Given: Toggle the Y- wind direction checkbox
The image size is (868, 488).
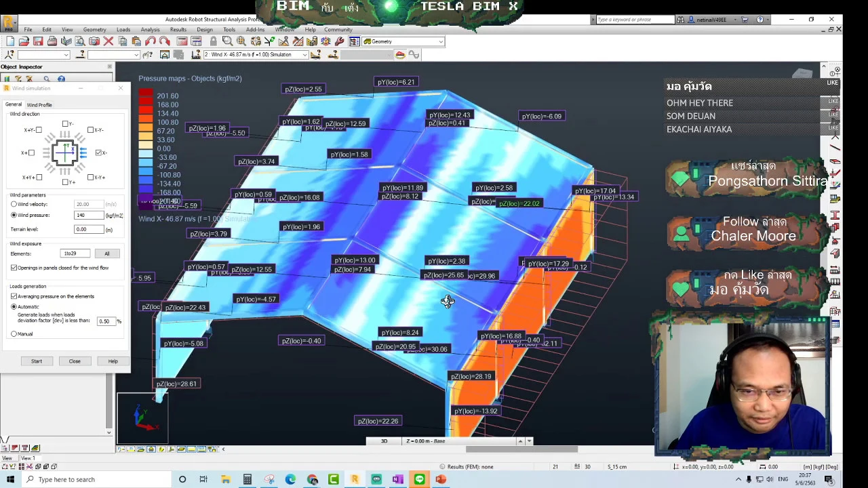Looking at the screenshot, I should [65, 124].
